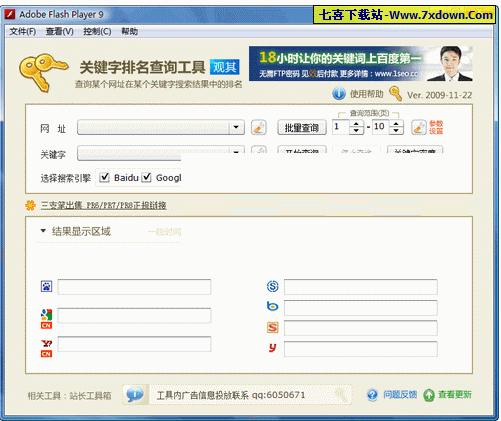
Task: Increase start page number spinner
Action: coord(356,124)
